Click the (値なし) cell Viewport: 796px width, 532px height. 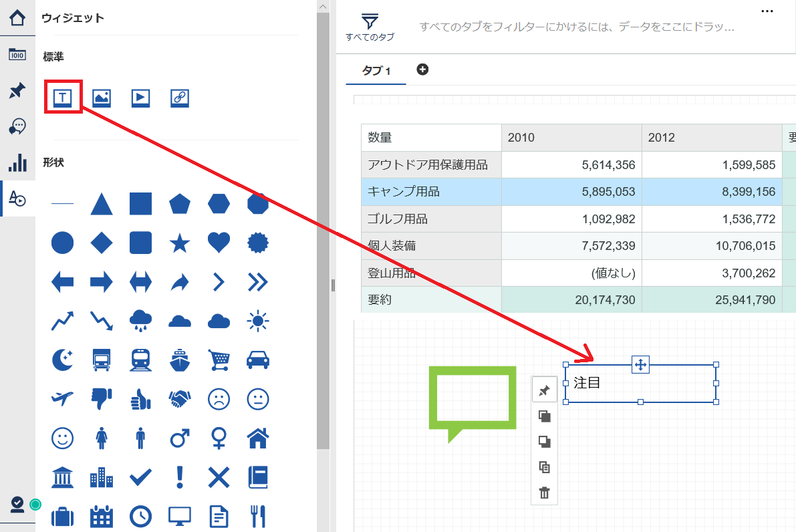point(571,273)
